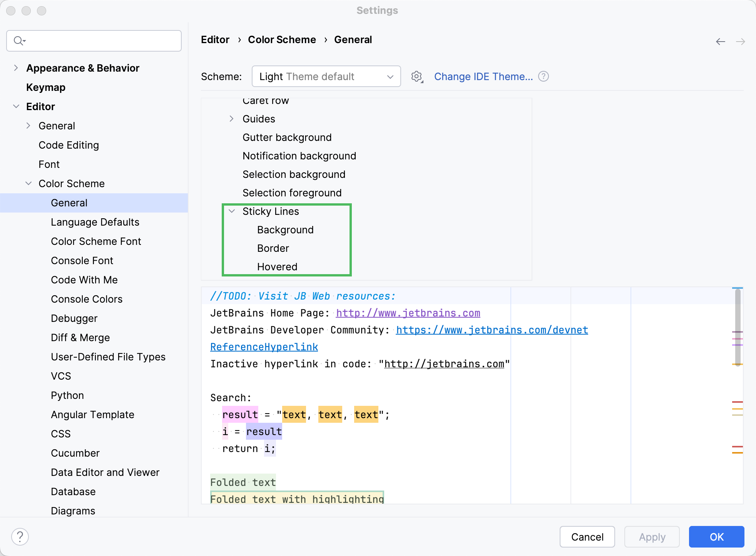Click the Light Theme default dropdown
This screenshot has height=556, width=756.
325,76
